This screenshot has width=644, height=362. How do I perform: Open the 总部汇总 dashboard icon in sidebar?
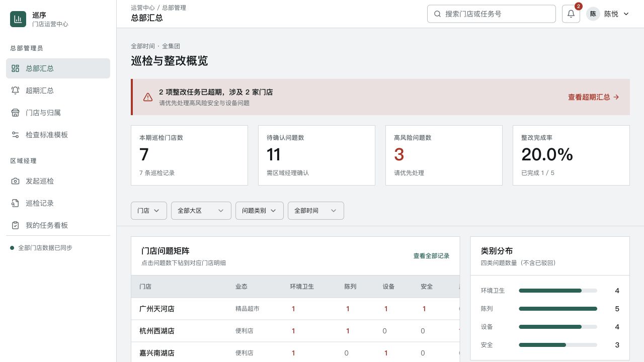point(15,68)
